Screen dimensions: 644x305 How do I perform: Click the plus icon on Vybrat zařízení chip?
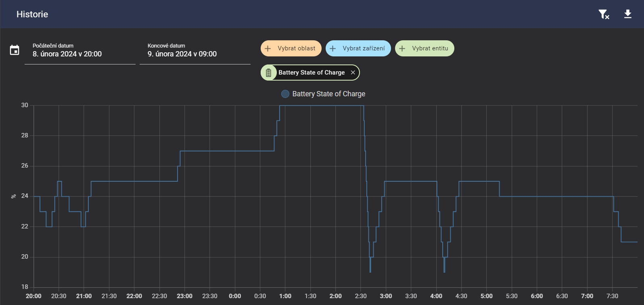pyautogui.click(x=332, y=48)
